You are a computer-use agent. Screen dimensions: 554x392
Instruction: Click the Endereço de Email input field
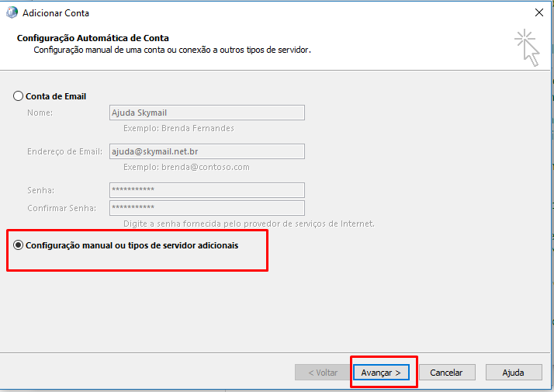(x=207, y=151)
